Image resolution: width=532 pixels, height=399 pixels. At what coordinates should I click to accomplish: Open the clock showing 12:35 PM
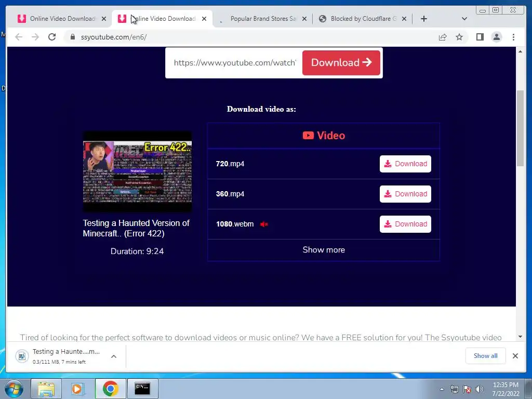pyautogui.click(x=506, y=389)
